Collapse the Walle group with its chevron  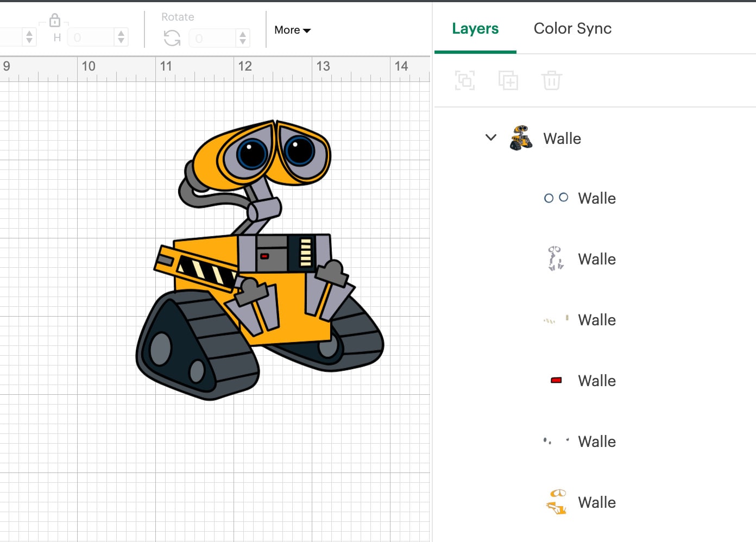point(490,137)
